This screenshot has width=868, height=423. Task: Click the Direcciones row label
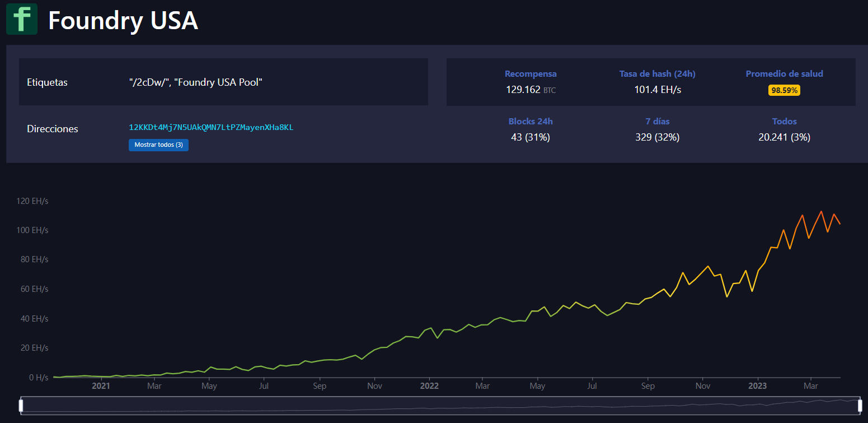point(53,129)
